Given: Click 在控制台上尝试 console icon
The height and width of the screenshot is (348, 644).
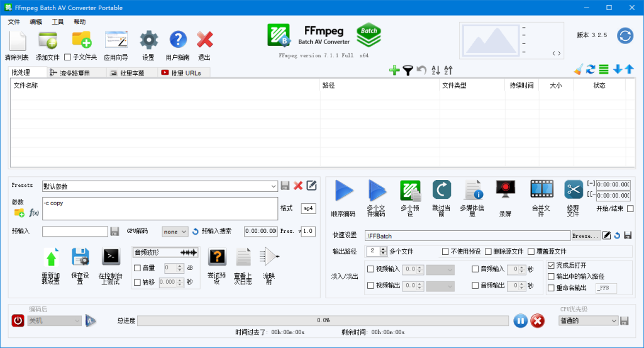Looking at the screenshot, I should pyautogui.click(x=111, y=257).
